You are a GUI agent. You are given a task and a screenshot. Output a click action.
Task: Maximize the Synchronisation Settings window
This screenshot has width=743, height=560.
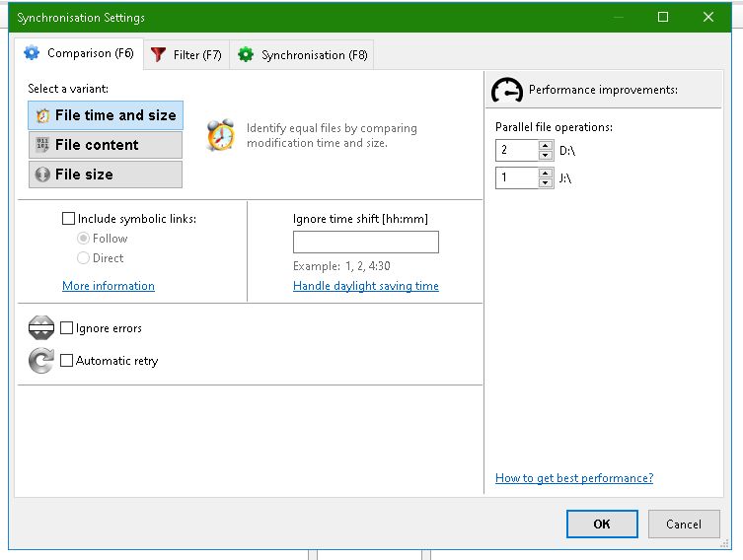[663, 17]
